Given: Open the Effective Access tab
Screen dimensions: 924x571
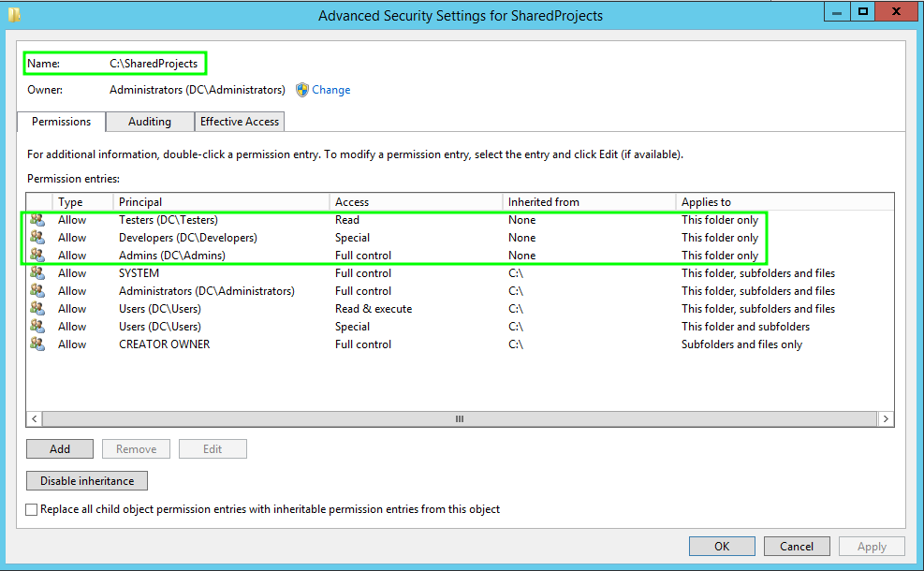Looking at the screenshot, I should coord(240,122).
